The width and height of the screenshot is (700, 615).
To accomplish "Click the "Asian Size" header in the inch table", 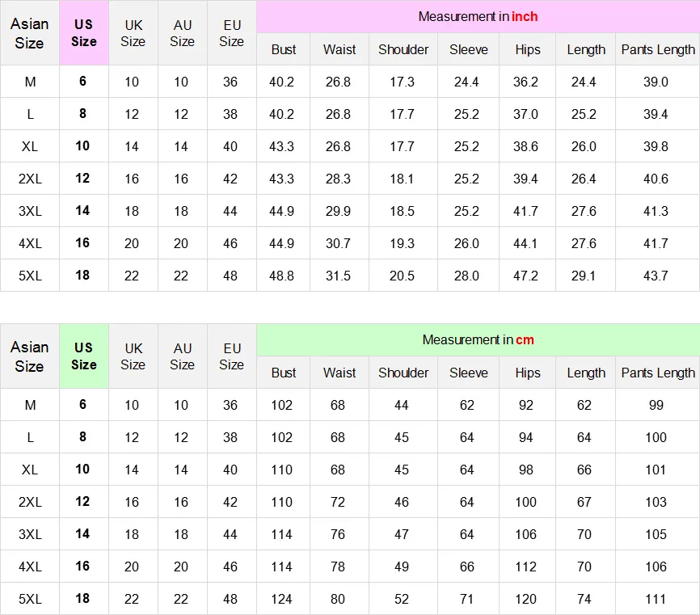I will tap(29, 33).
